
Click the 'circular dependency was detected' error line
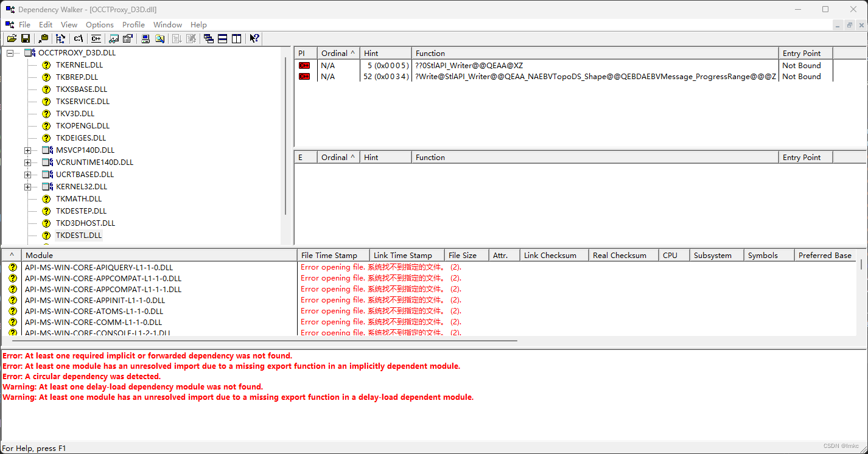(x=82, y=376)
